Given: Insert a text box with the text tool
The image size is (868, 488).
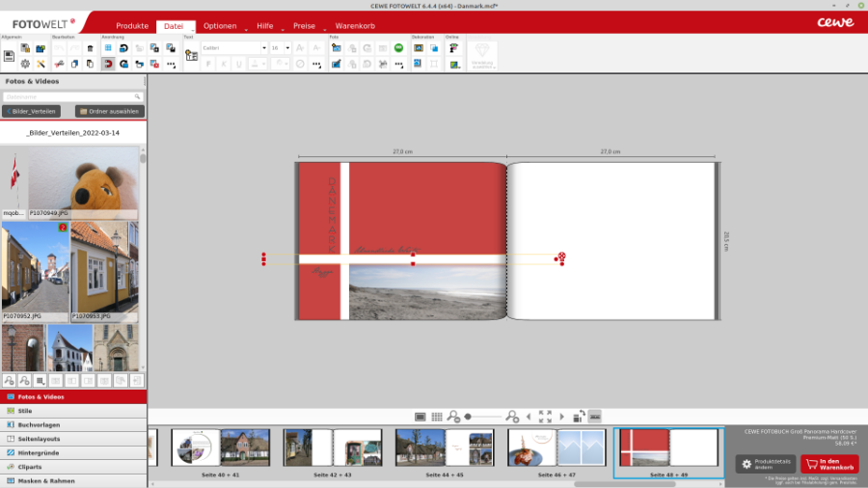Looking at the screenshot, I should [191, 56].
